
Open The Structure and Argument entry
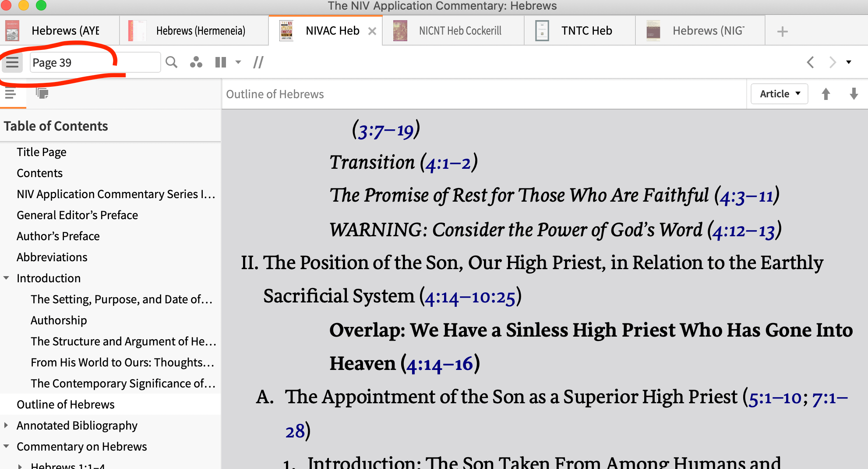pyautogui.click(x=123, y=341)
